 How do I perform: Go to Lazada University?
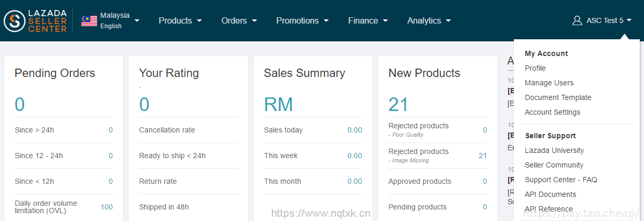554,150
